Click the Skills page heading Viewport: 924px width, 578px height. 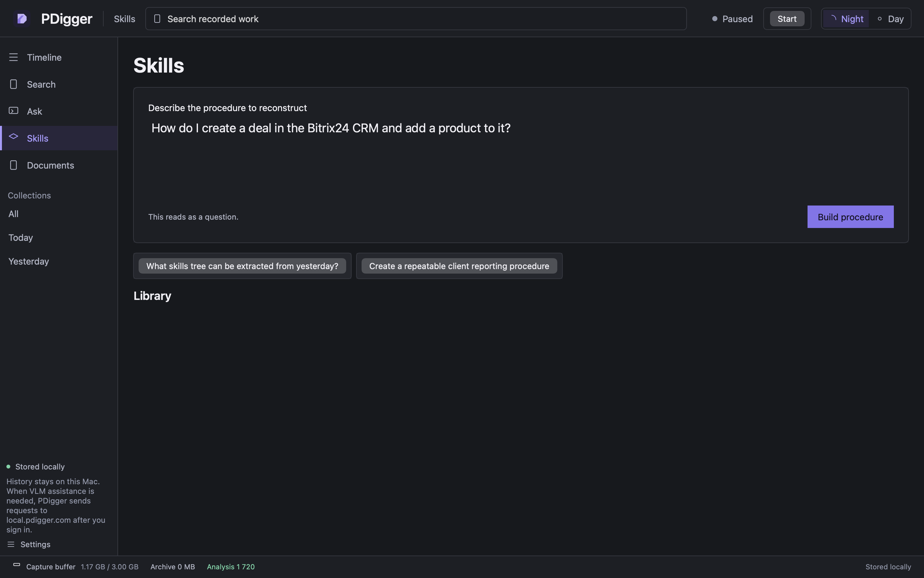[x=159, y=66]
